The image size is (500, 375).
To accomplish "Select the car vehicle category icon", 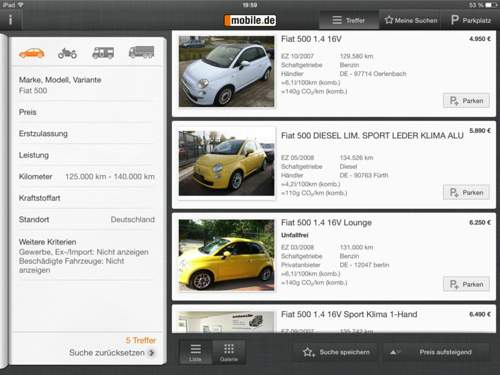I will click(32, 53).
